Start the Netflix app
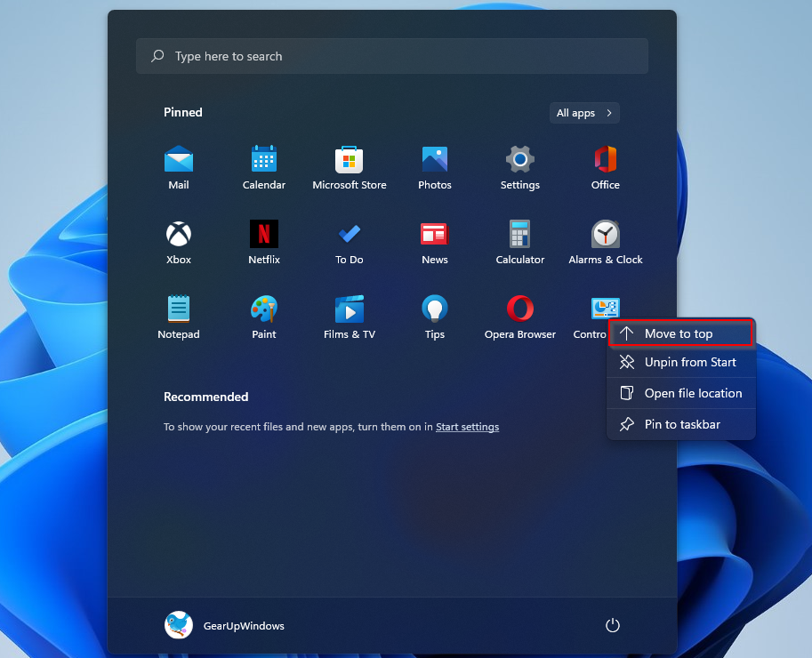Screen dimensions: 812x658 click(263, 242)
